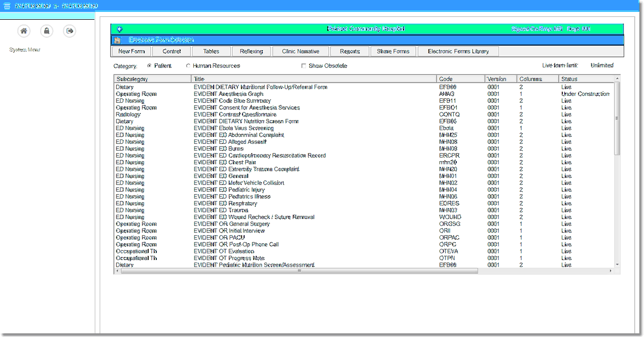Screen dimensions: 644x338
Task: Select EVIDENT OR PACU row
Action: [364, 238]
